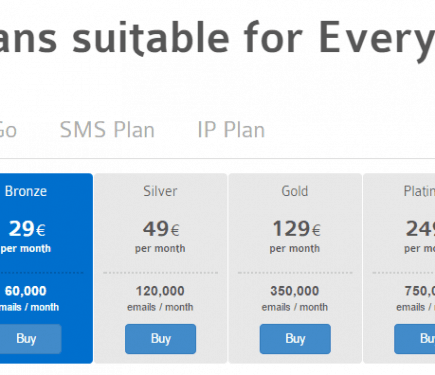The height and width of the screenshot is (375, 435).
Task: Select the partially visible Go tab
Action: click(x=8, y=129)
